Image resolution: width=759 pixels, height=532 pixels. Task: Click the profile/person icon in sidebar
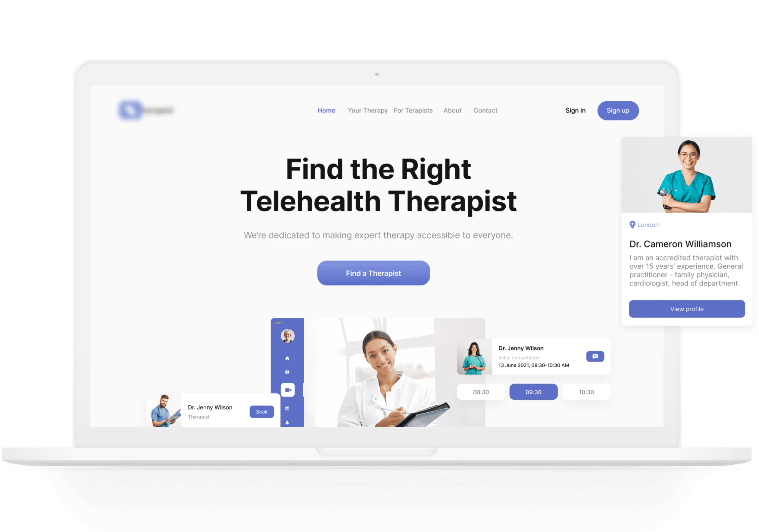click(x=287, y=422)
